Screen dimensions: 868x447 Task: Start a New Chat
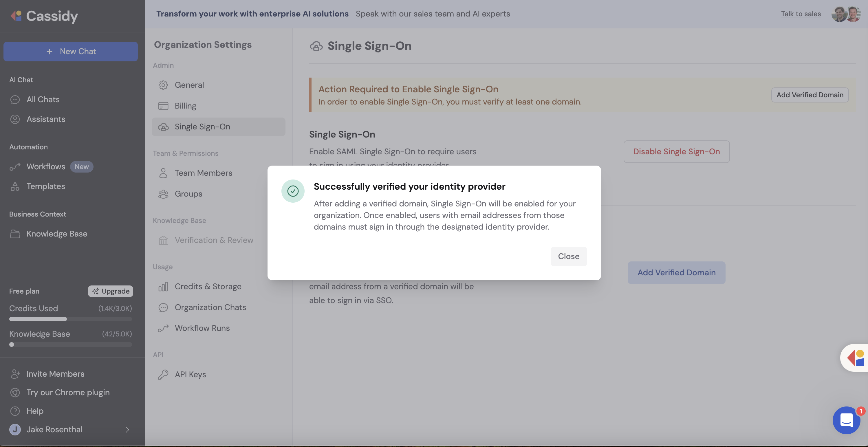(x=70, y=51)
